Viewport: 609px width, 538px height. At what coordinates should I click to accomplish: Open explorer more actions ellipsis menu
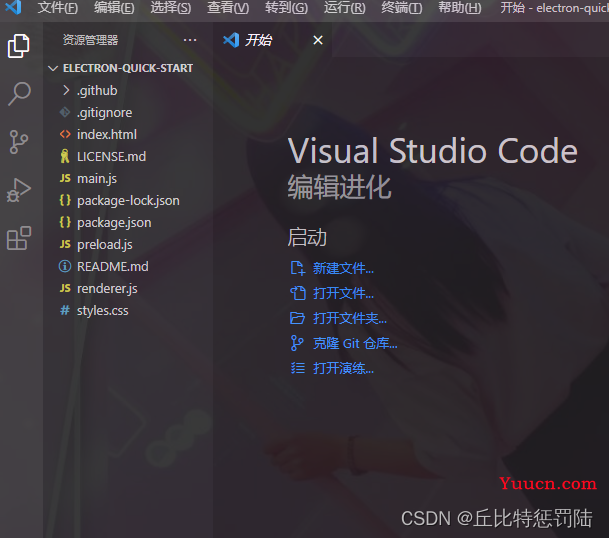point(190,40)
